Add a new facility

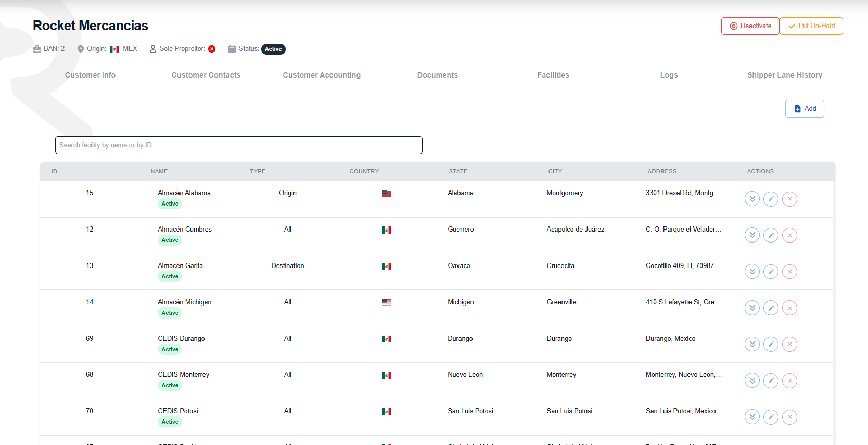(805, 109)
